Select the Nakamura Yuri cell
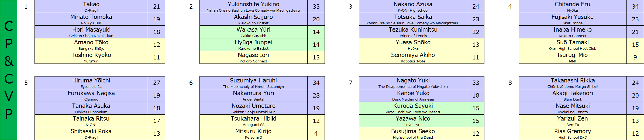 253,95
